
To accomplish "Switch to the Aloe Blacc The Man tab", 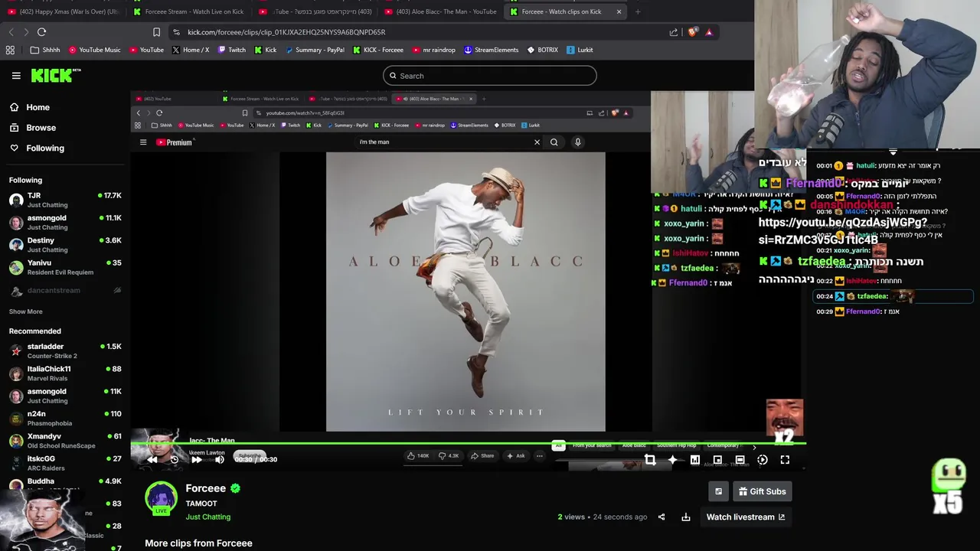I will point(440,11).
